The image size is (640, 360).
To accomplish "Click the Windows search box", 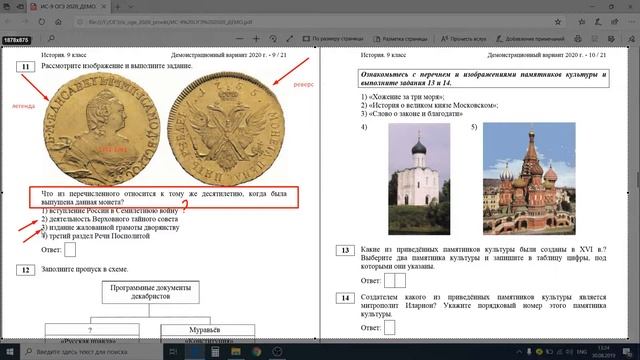I will tap(91, 351).
